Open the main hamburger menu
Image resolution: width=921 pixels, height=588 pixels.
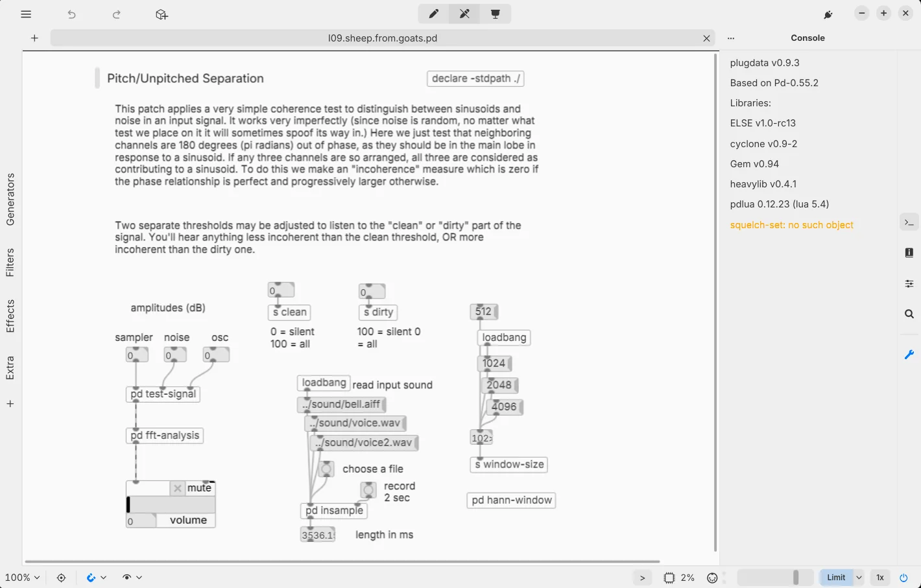[26, 14]
